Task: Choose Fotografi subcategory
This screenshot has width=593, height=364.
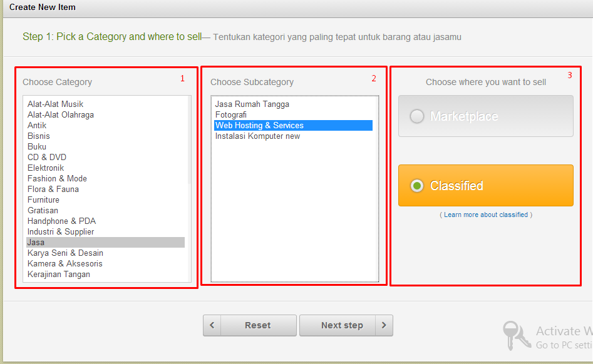Action: [x=231, y=114]
